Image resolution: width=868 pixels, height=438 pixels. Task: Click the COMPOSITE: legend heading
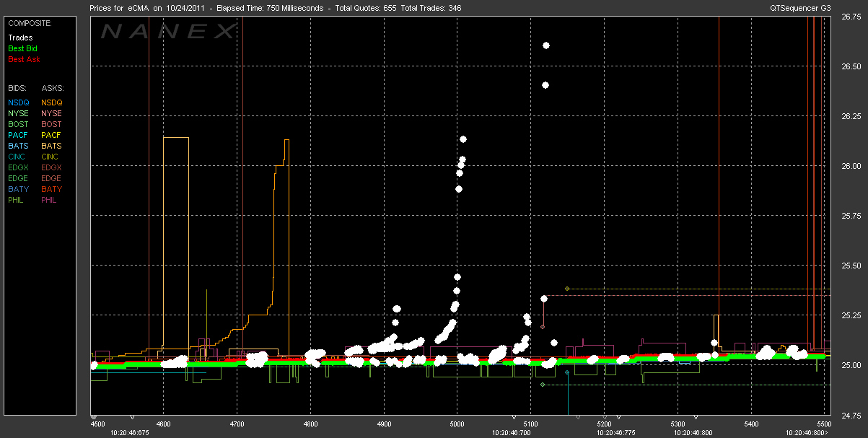click(30, 23)
